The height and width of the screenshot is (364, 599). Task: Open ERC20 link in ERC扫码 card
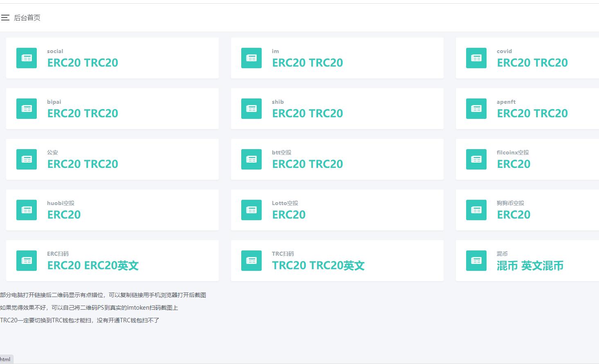pyautogui.click(x=64, y=266)
